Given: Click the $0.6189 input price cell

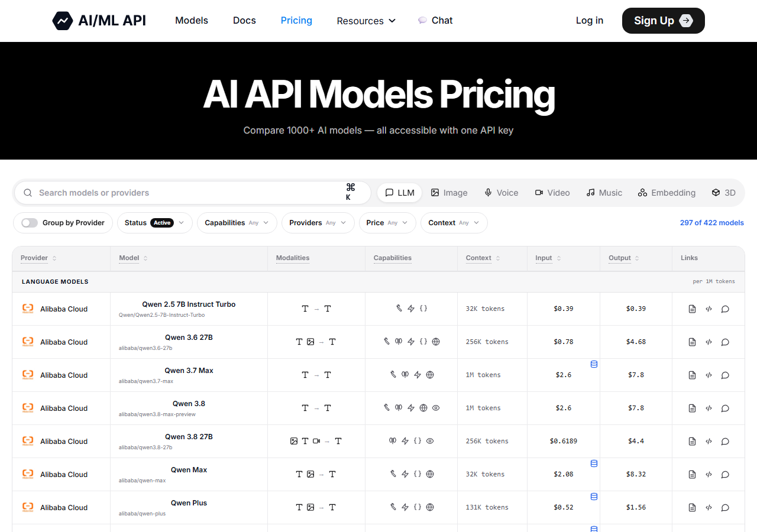Looking at the screenshot, I should 564,441.
